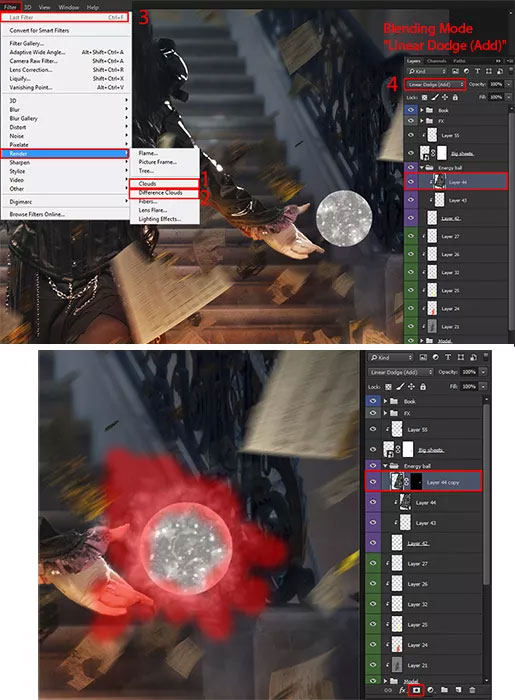Click lock all padlock icon in upper panel
Screen dimensions: 515x700
pyautogui.click(x=455, y=97)
